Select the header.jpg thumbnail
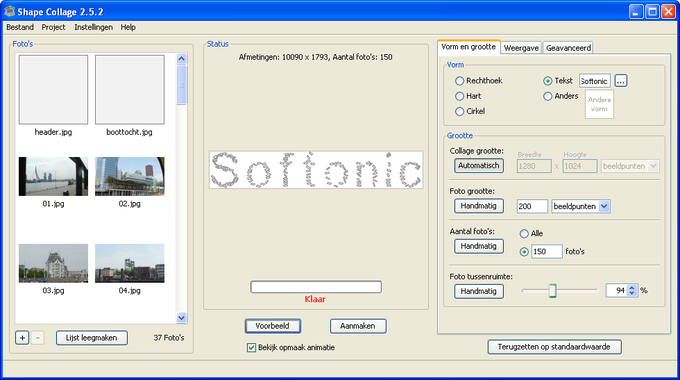This screenshot has height=380, width=680. click(53, 89)
